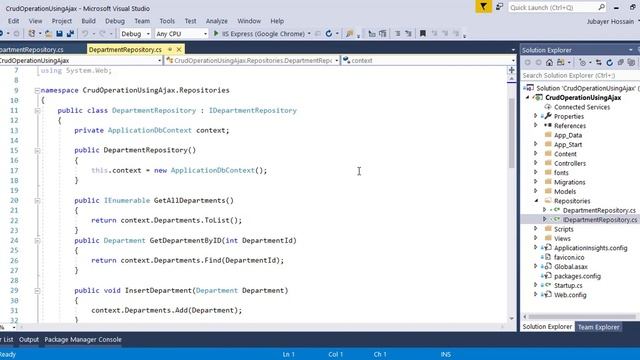This screenshot has width=640, height=360.
Task: Collapse GetAllDepartments method outline at line 20
Action: click(37, 200)
